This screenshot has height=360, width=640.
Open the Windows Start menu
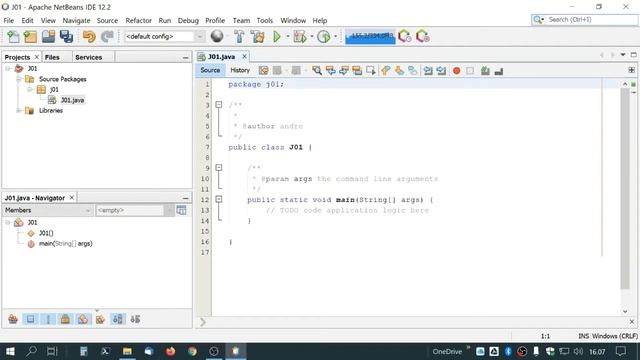click(10, 351)
